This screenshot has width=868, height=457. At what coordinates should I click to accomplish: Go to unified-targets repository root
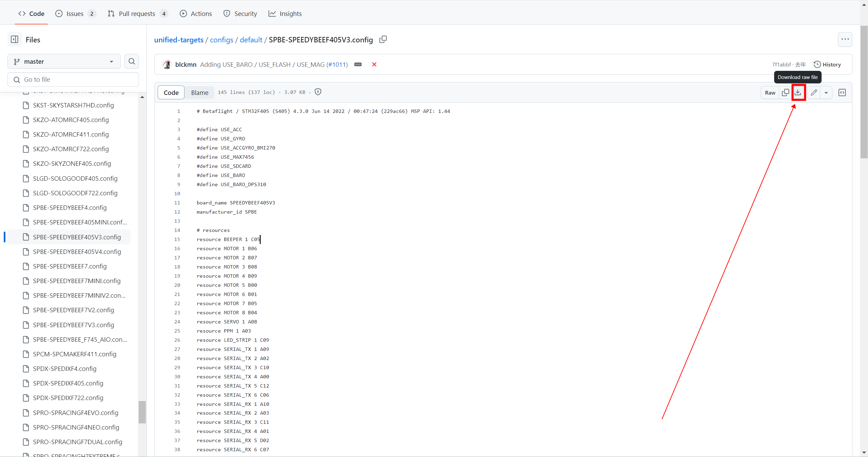tap(179, 40)
